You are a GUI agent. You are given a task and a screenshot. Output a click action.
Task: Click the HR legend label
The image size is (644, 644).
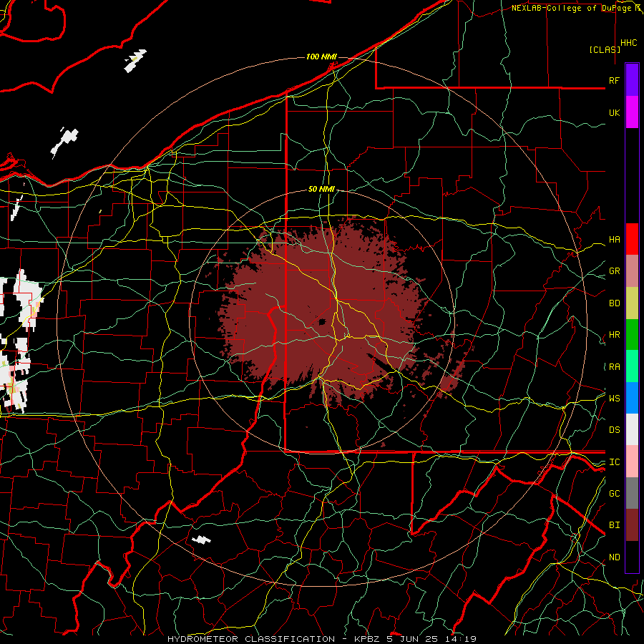point(614,335)
